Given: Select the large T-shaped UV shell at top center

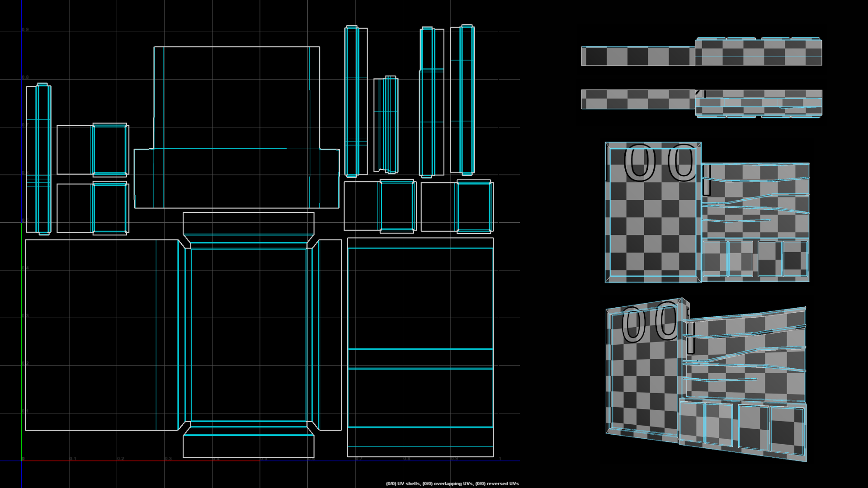Looking at the screenshot, I should (236, 127).
